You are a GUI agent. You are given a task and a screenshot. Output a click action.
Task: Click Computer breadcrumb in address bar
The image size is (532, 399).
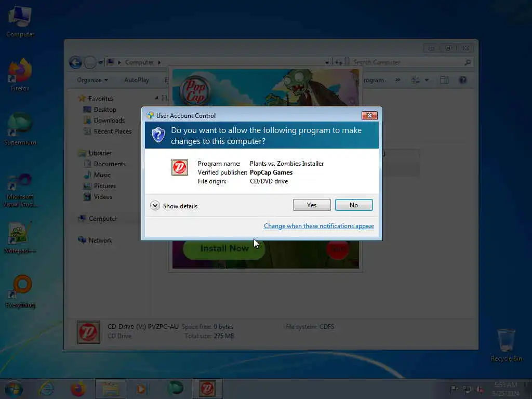click(139, 62)
